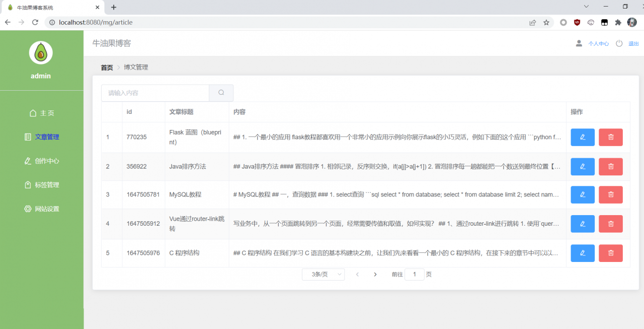Image resolution: width=644 pixels, height=329 pixels.
Task: Edit the Flask 蓝图 article
Action: [x=583, y=137]
